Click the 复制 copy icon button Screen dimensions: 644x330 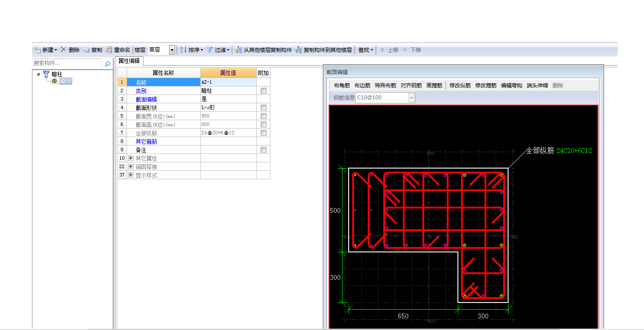(92, 50)
